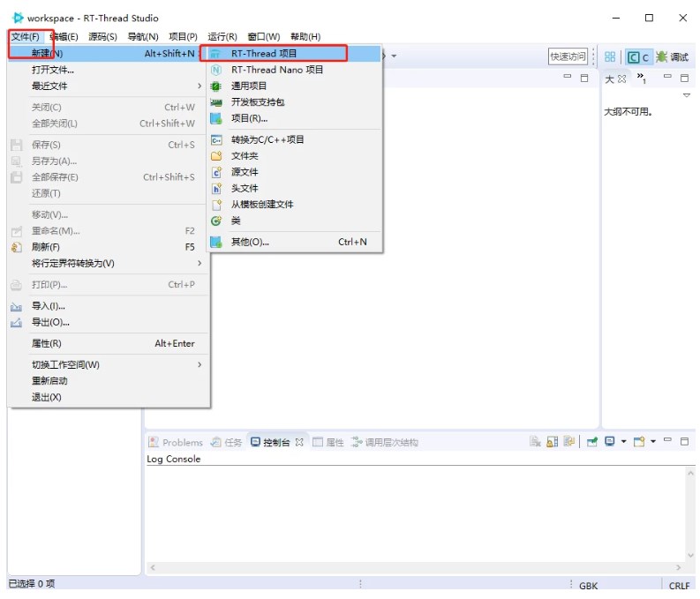
Task: Create new 类 from submenu
Action: [294, 221]
